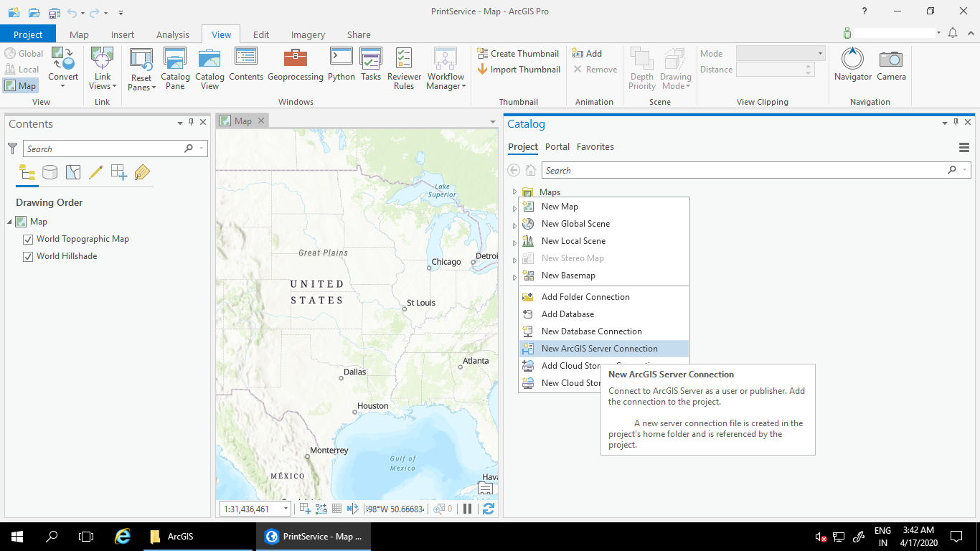This screenshot has height=551, width=980.
Task: Click Create Thumbnail
Action: point(518,53)
